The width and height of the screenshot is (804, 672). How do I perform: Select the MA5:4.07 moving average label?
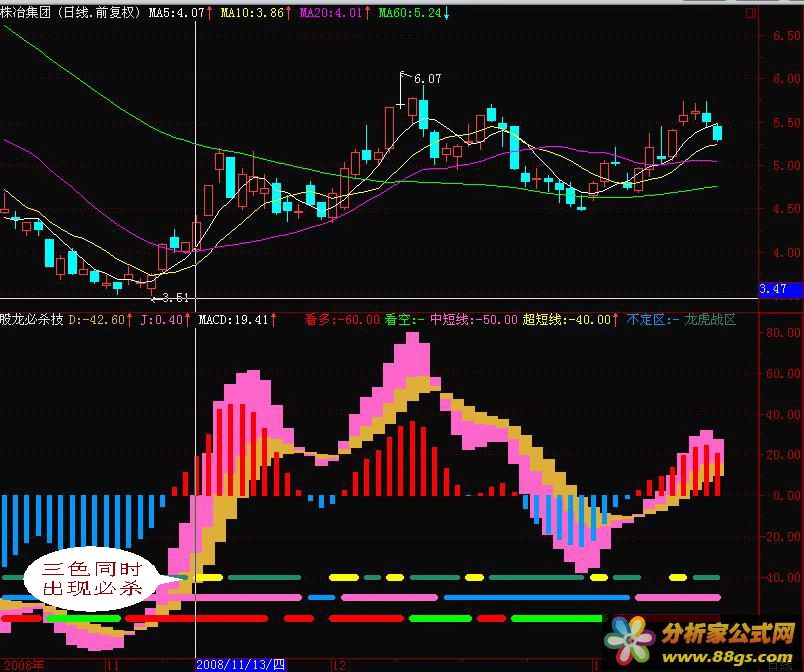177,13
